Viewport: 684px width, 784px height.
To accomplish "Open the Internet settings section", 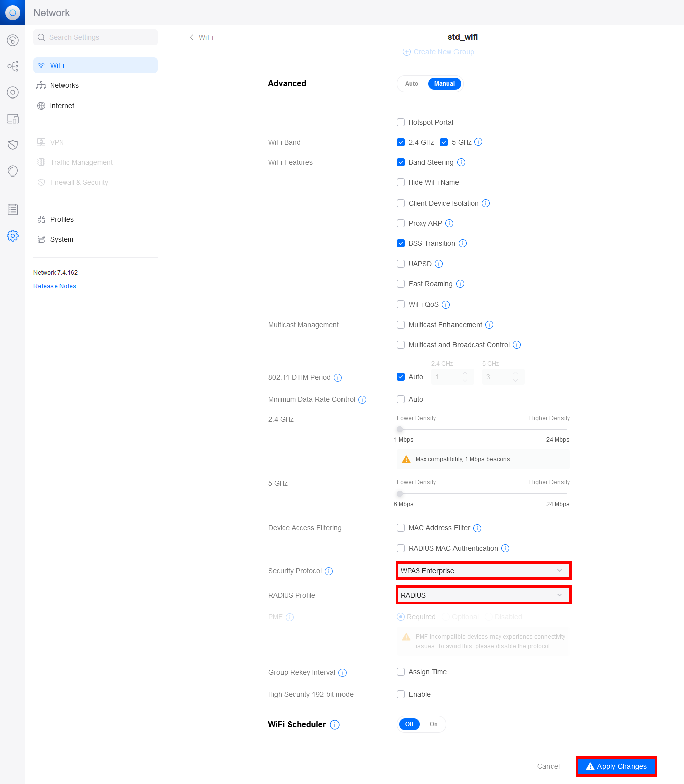I will pos(62,106).
